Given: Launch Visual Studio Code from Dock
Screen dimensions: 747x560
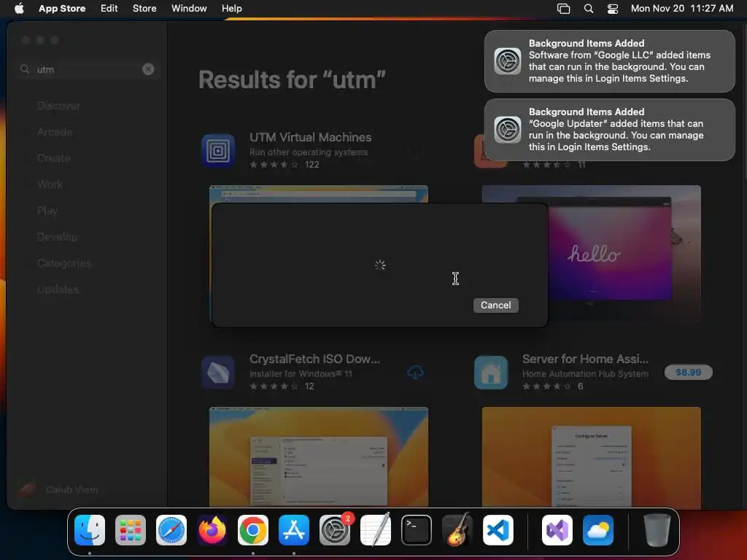Looking at the screenshot, I should click(x=498, y=530).
